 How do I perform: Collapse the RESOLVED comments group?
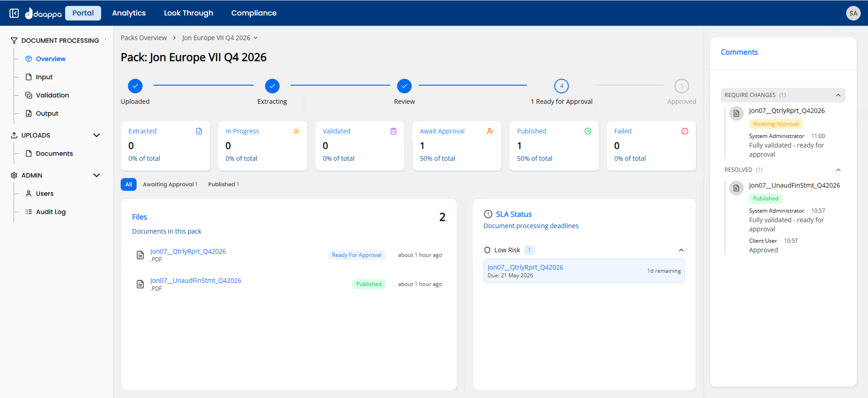[x=838, y=170]
